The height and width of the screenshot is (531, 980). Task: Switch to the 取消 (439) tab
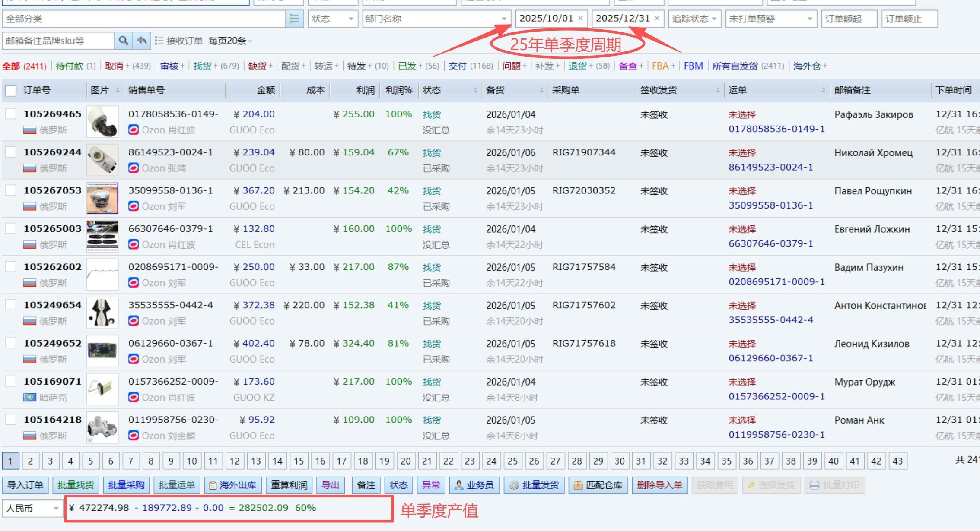click(x=127, y=66)
